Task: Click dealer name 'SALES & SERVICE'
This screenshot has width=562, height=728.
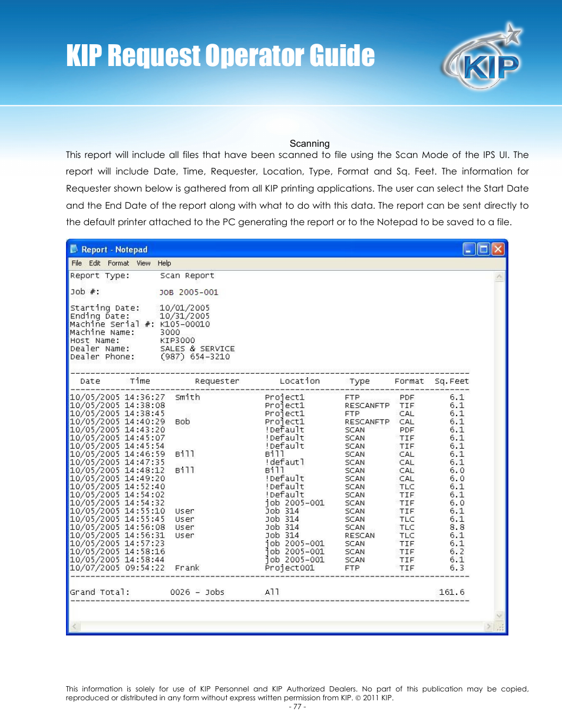Action: coord(197,348)
